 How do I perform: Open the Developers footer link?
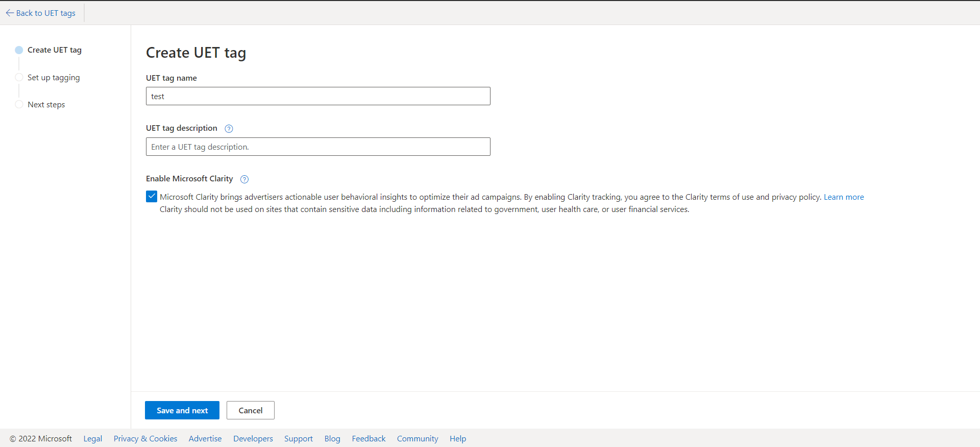[253, 439]
